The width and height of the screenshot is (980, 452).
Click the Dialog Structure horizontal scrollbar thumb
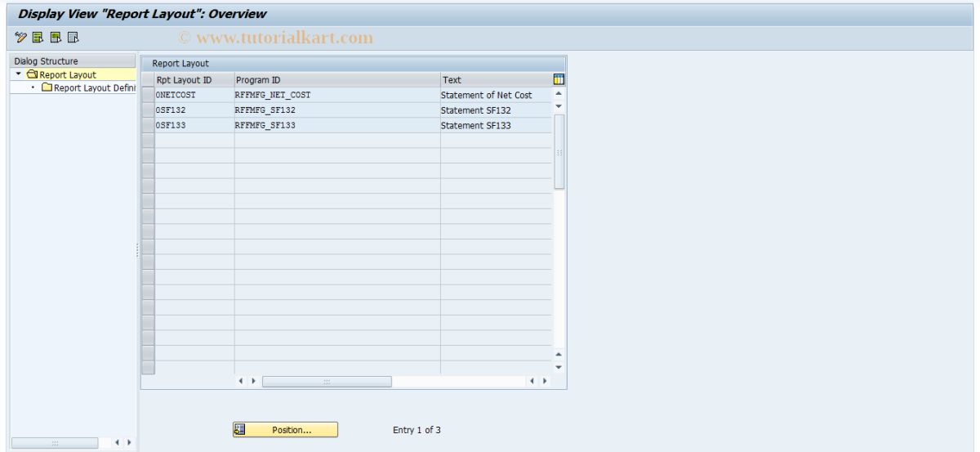55,443
